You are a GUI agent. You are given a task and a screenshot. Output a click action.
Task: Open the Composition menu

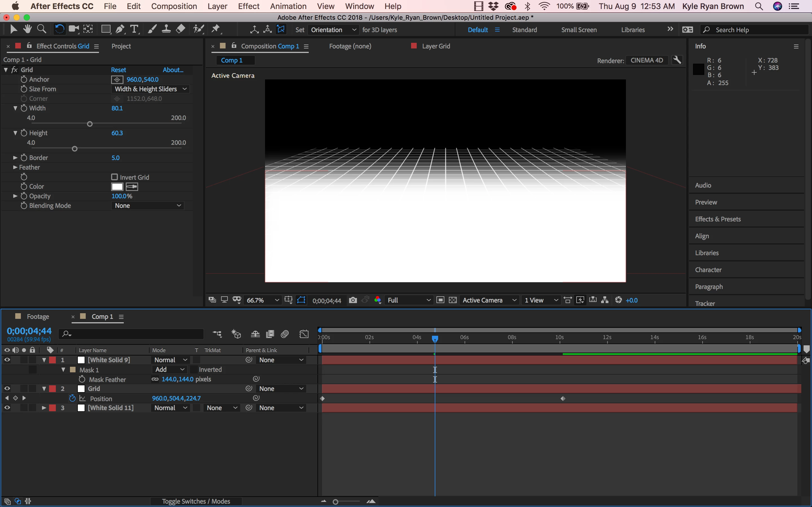point(174,6)
